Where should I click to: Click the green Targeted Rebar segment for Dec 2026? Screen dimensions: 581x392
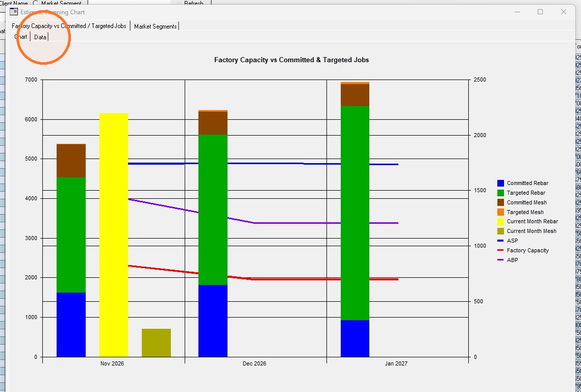213,210
